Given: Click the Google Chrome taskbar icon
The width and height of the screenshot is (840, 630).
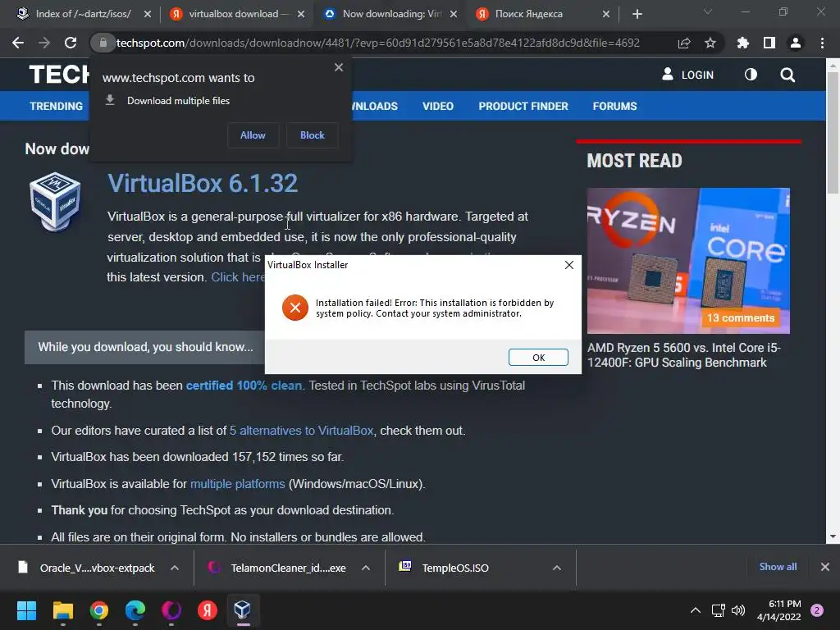Looking at the screenshot, I should coord(99,610).
